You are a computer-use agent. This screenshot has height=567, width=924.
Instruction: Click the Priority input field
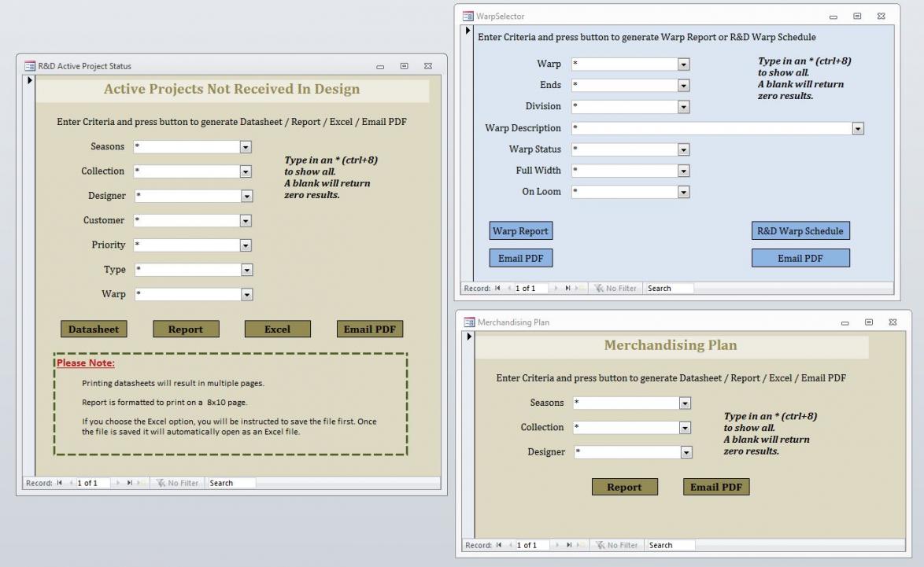coord(187,245)
